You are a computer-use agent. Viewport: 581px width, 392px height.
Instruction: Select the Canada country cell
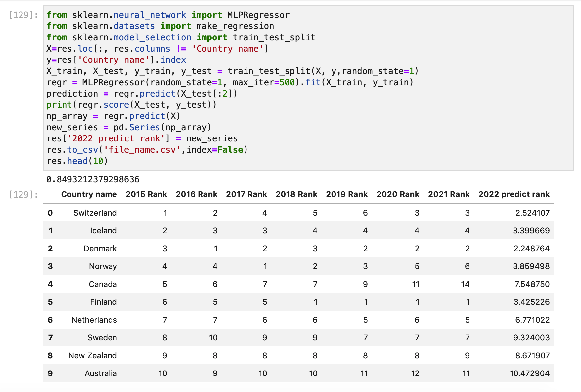pyautogui.click(x=103, y=284)
